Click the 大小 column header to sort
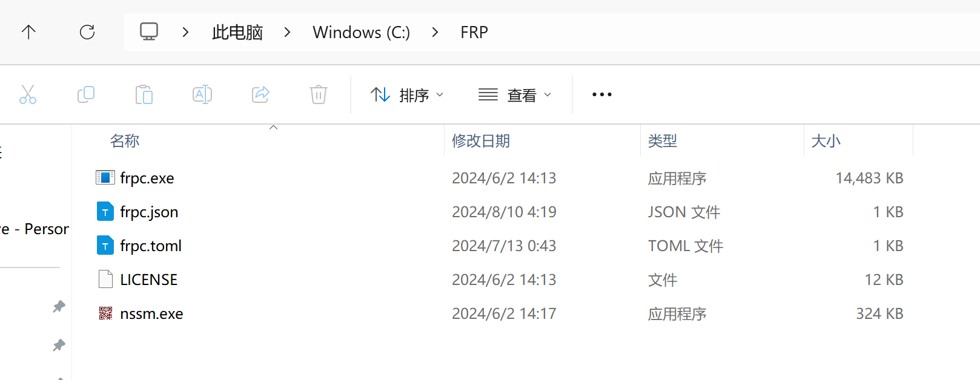This screenshot has height=380, width=980. pyautogui.click(x=826, y=140)
